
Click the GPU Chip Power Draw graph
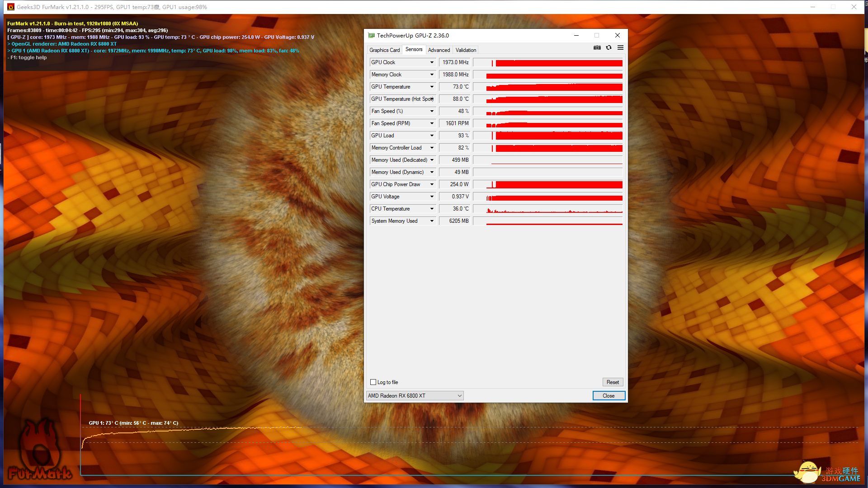click(548, 185)
